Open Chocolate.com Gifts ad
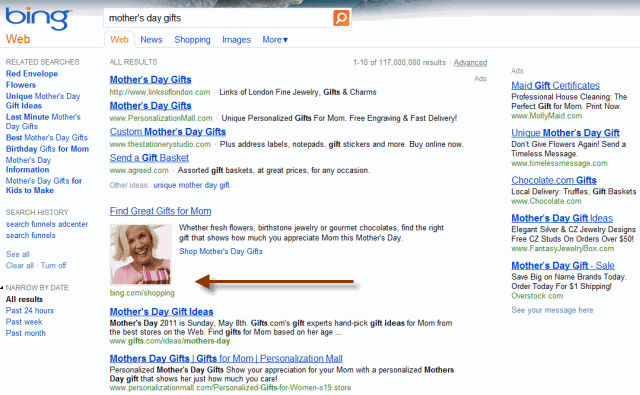 tap(554, 180)
